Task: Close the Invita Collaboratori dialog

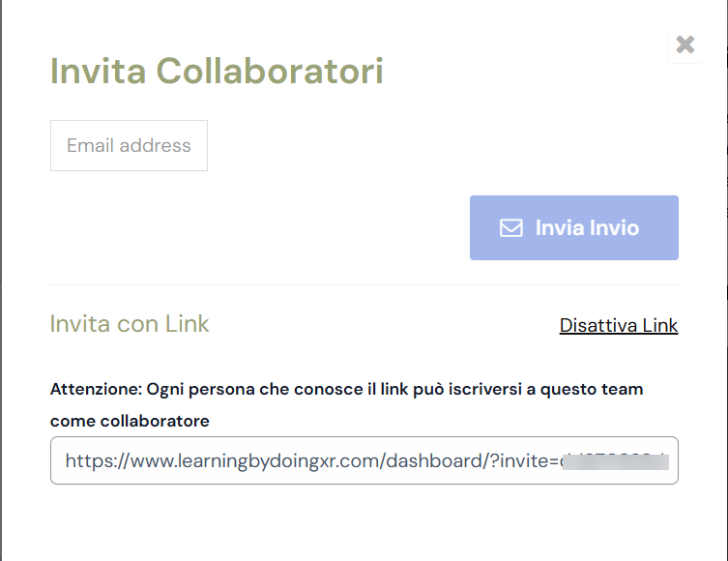Action: pyautogui.click(x=685, y=44)
